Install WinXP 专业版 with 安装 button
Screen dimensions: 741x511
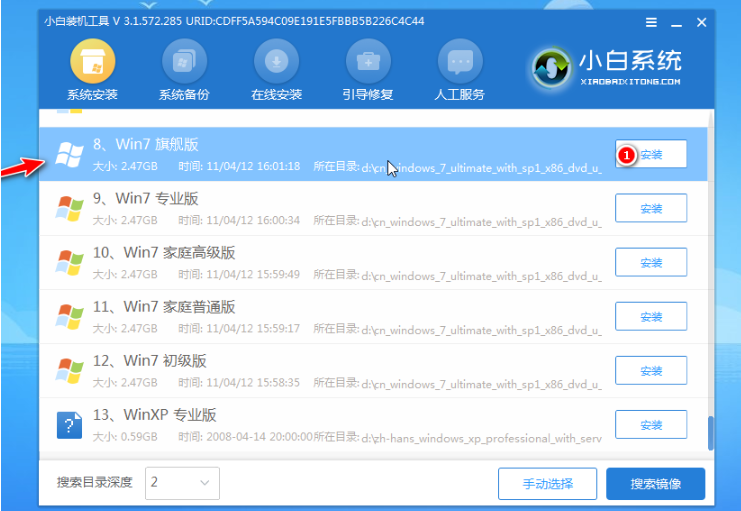tap(651, 424)
